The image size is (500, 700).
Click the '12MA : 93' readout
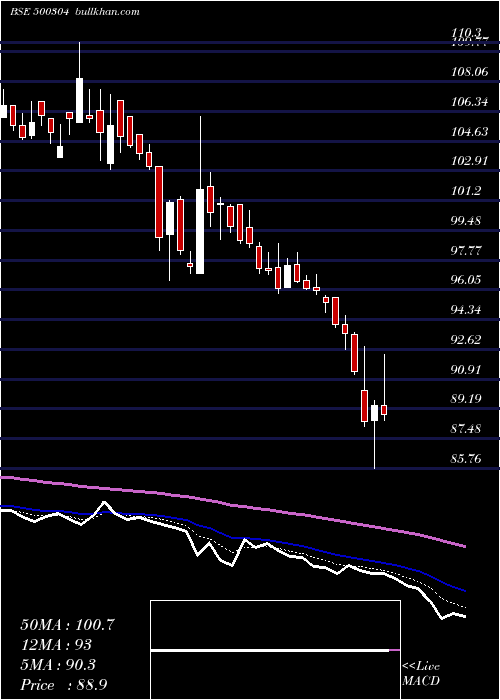[56, 645]
